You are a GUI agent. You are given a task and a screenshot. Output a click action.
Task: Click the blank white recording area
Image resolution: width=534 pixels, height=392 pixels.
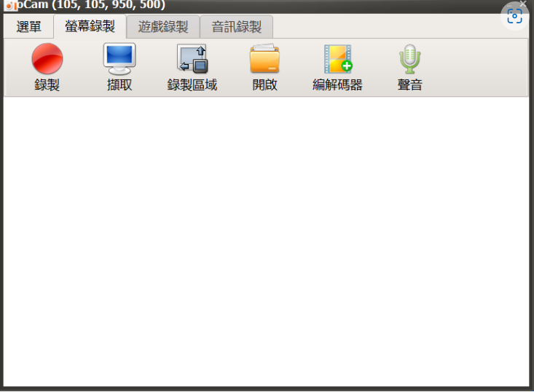click(267, 241)
